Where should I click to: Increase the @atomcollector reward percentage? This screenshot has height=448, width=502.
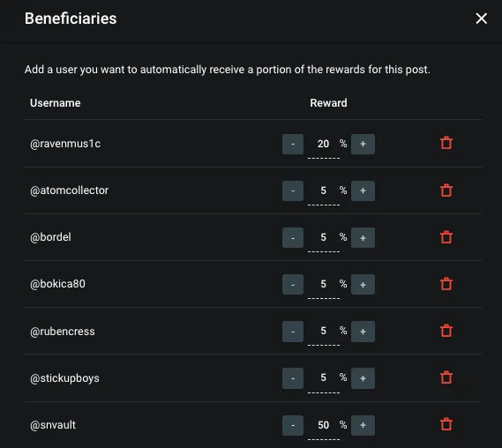[x=363, y=190]
